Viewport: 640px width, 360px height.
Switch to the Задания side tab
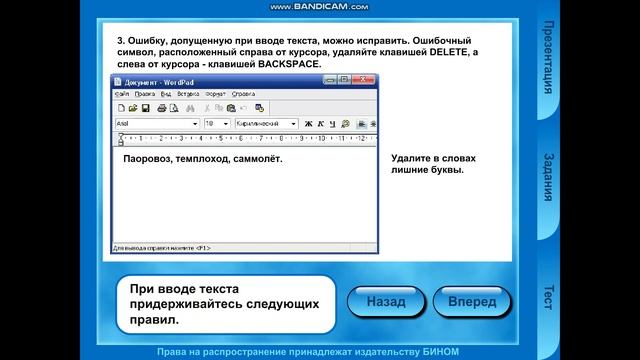[x=549, y=178]
